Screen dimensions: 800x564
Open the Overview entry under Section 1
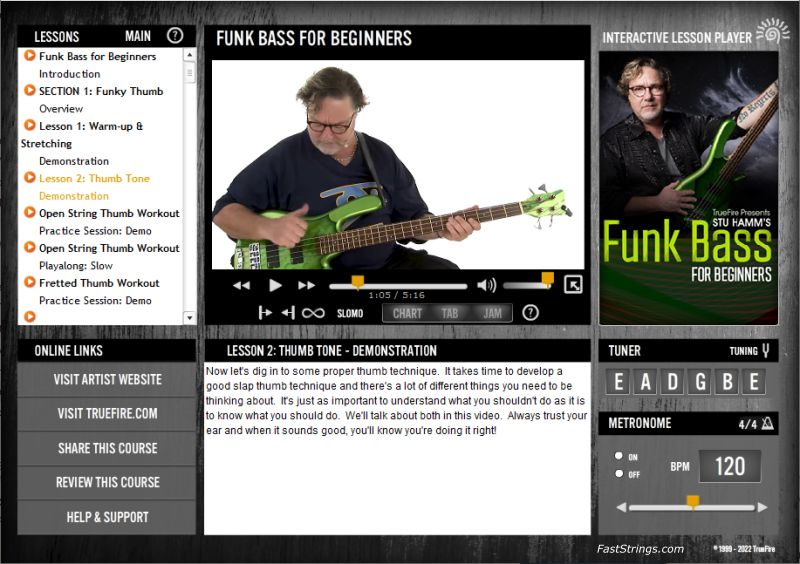click(x=61, y=109)
